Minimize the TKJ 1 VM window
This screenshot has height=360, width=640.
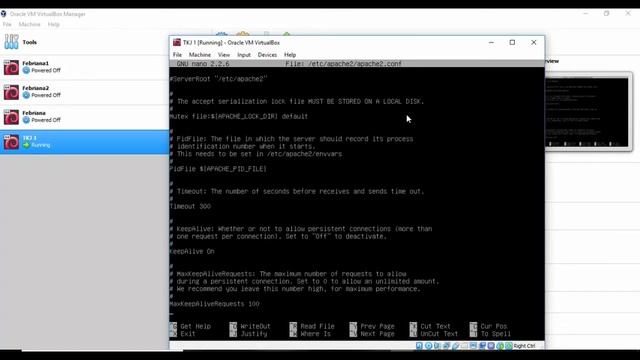click(x=491, y=42)
